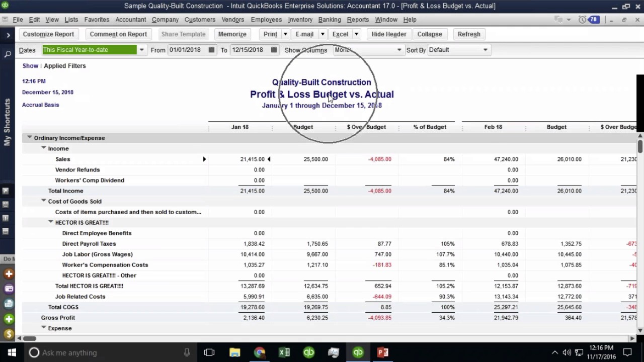644x362 pixels.
Task: Click the system tray volume icon
Action: tap(567, 352)
